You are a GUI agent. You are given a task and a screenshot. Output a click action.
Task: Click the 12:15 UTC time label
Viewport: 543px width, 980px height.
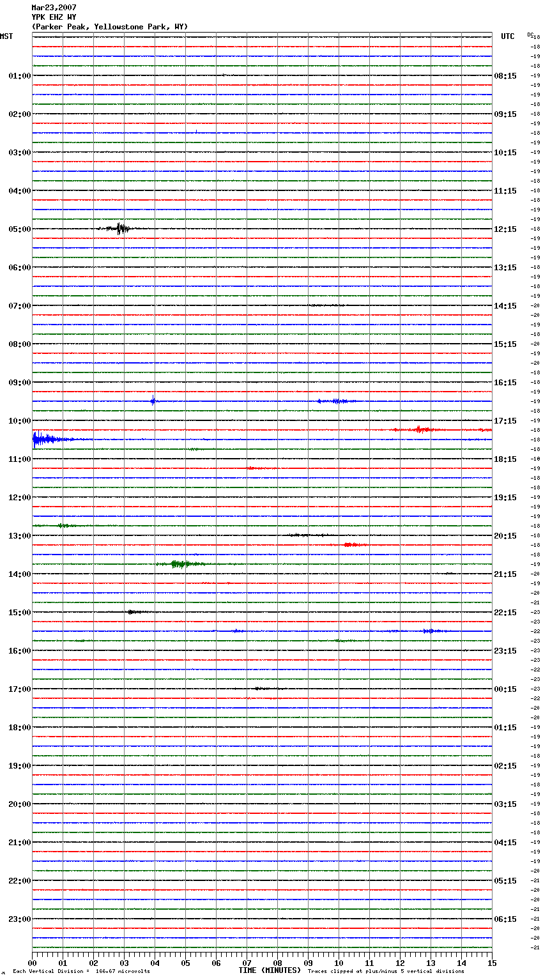(505, 229)
